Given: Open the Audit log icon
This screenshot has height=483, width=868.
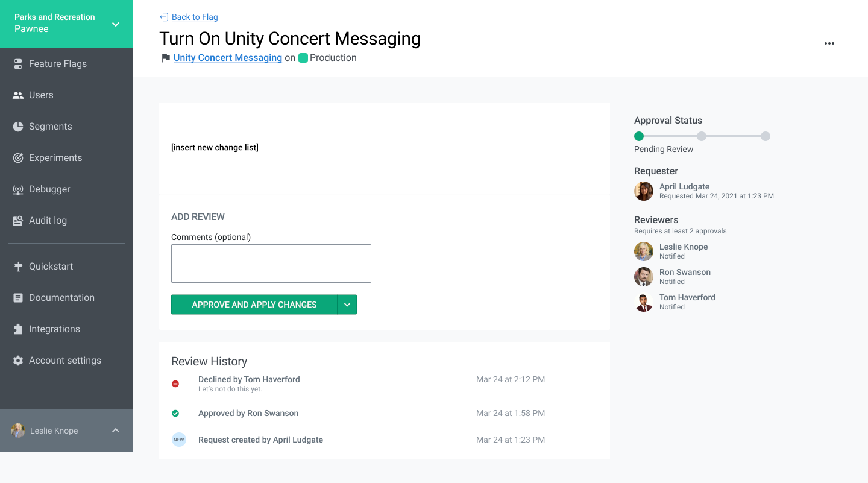Looking at the screenshot, I should point(18,221).
